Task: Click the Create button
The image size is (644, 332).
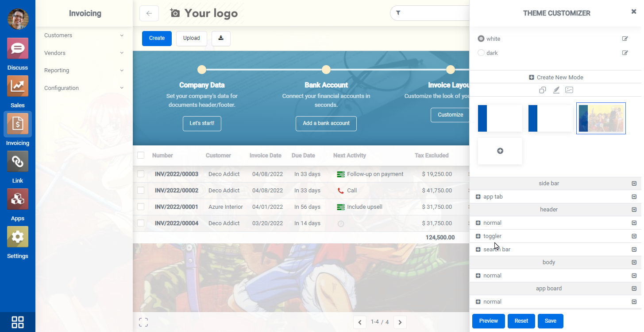Action: pyautogui.click(x=157, y=39)
